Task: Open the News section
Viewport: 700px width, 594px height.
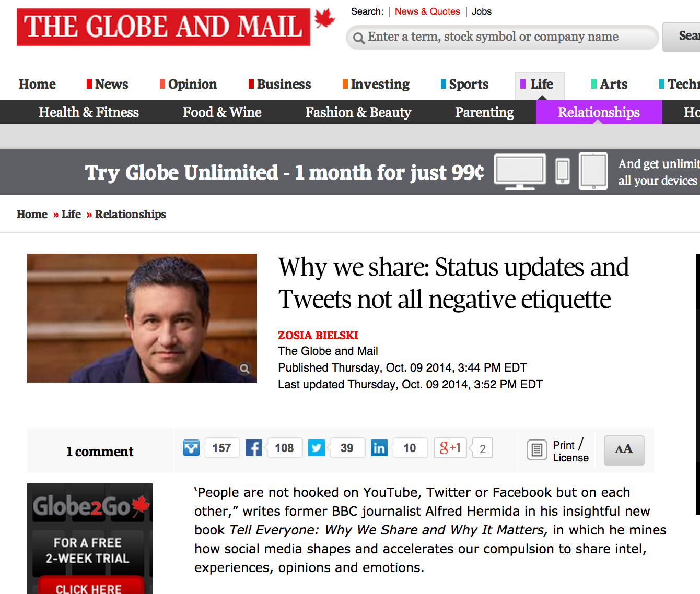Action: tap(108, 85)
